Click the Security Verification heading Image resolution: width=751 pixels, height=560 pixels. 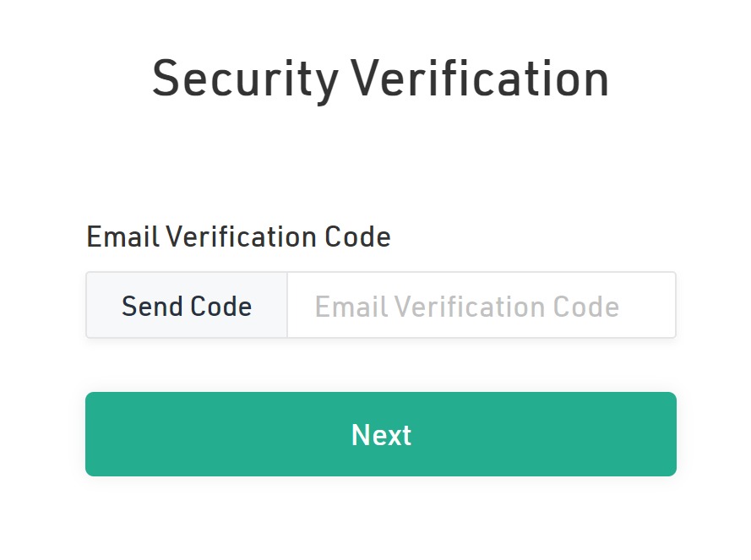point(380,79)
